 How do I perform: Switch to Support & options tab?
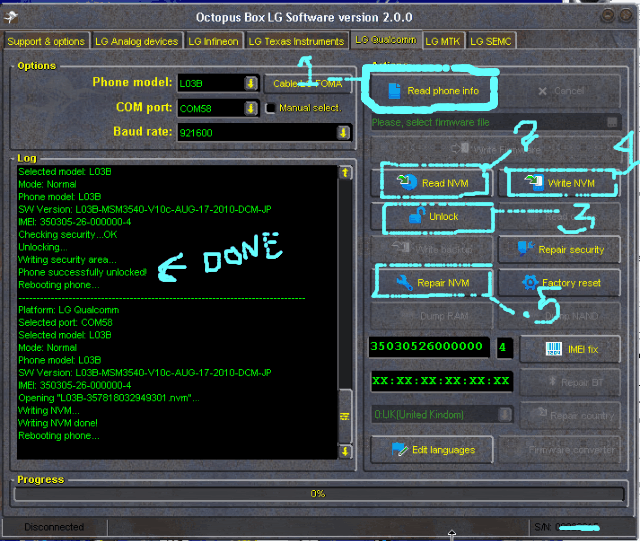pos(46,41)
